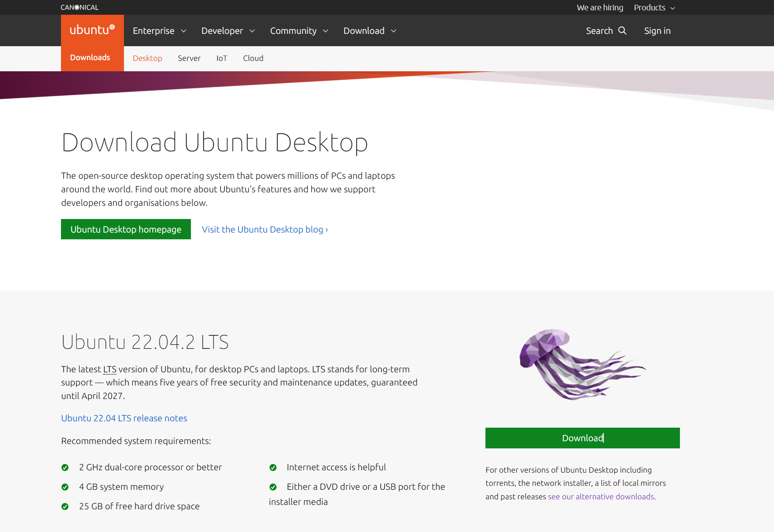Viewport: 774px width, 532px height.
Task: Open the Ubuntu Desktop homepage button
Action: [126, 229]
